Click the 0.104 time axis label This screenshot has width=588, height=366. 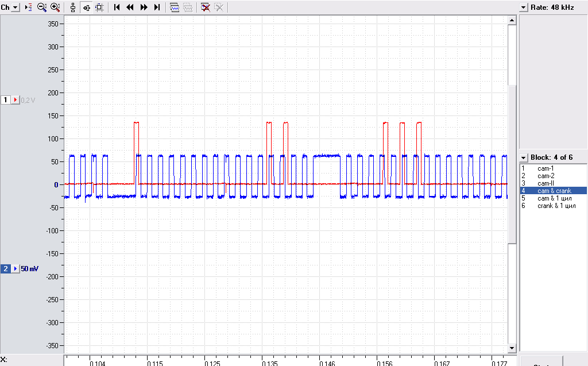click(98, 363)
